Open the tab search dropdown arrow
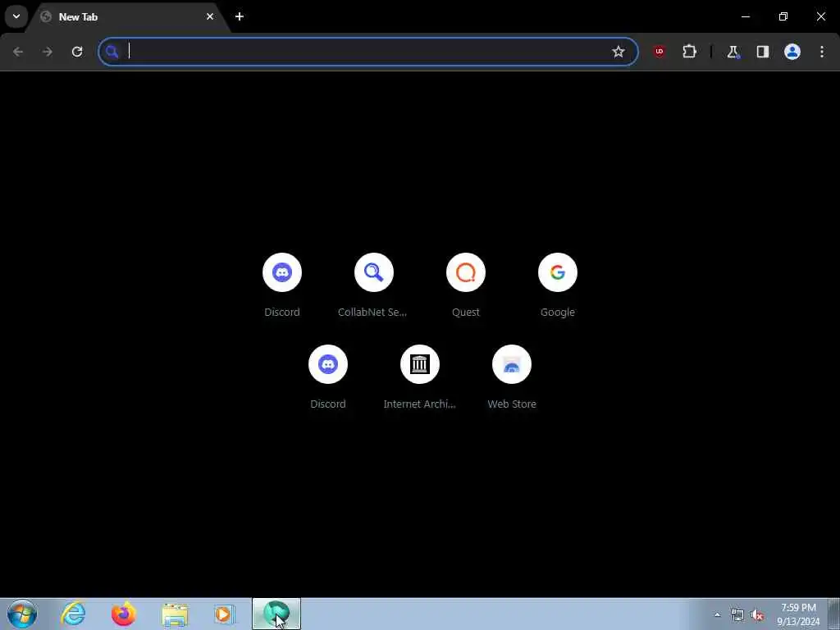Image resolution: width=840 pixels, height=630 pixels. coord(16,16)
